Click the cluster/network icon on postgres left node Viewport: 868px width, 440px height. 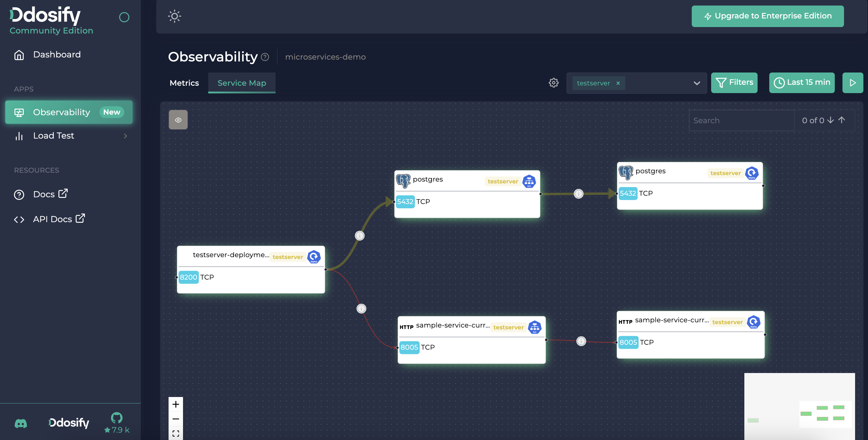[529, 180]
